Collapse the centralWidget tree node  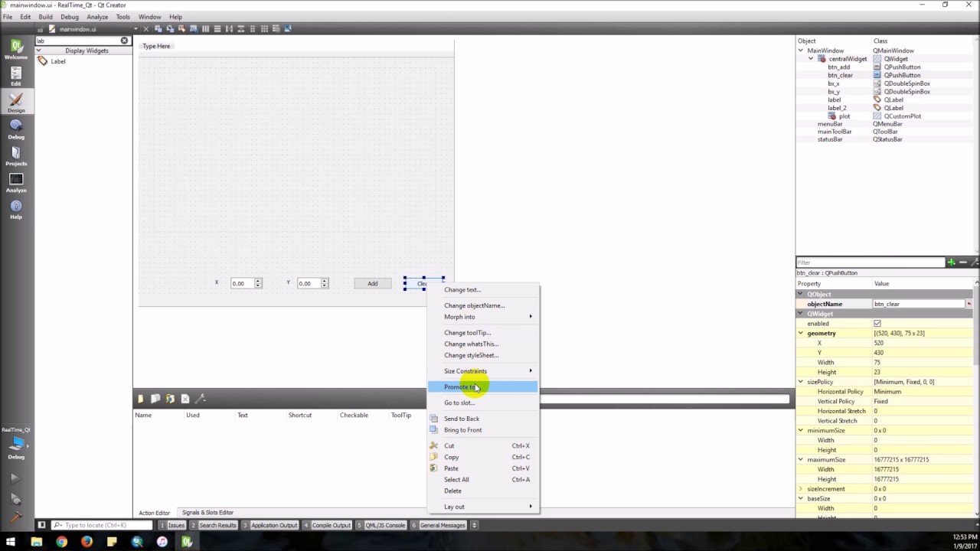tap(811, 59)
